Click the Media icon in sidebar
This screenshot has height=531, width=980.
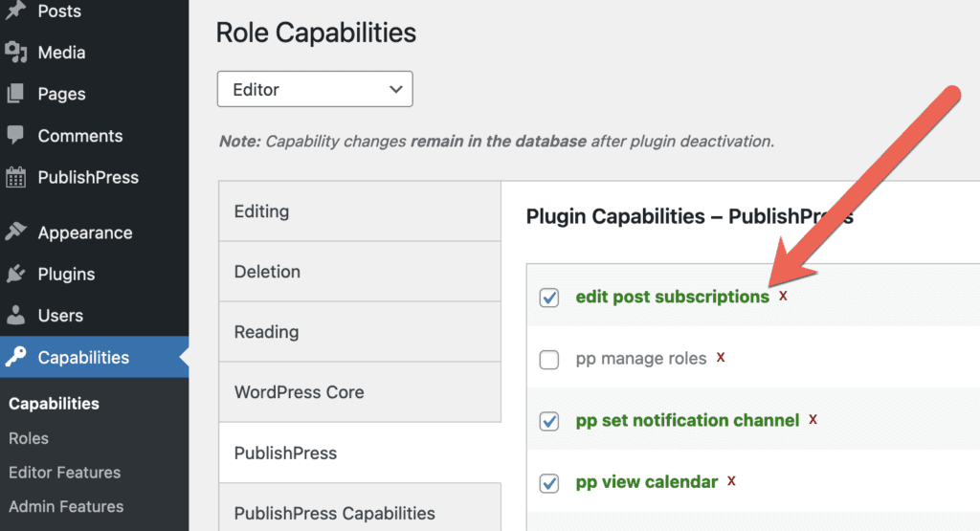(15, 52)
